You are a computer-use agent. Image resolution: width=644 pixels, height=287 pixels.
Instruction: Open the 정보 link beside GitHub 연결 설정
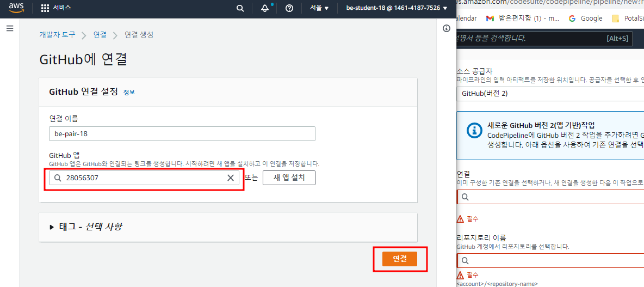(129, 92)
